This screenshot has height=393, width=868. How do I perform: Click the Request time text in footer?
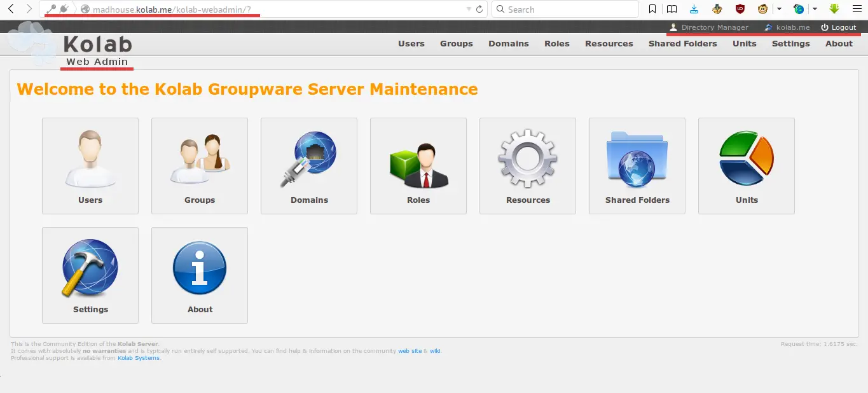pos(819,343)
